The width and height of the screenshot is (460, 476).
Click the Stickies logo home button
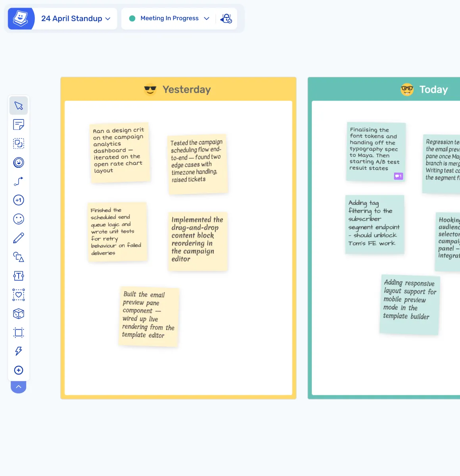click(x=21, y=19)
